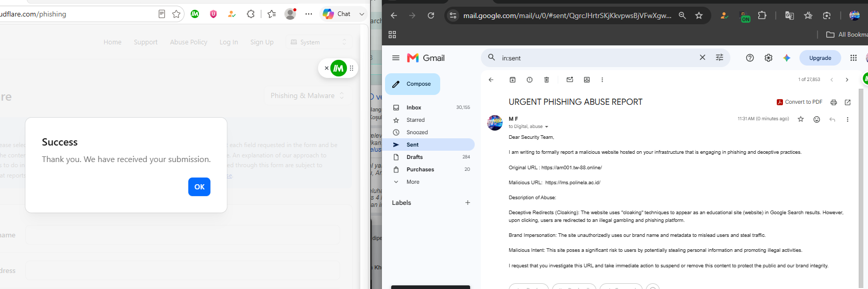Print the email

[x=833, y=102]
